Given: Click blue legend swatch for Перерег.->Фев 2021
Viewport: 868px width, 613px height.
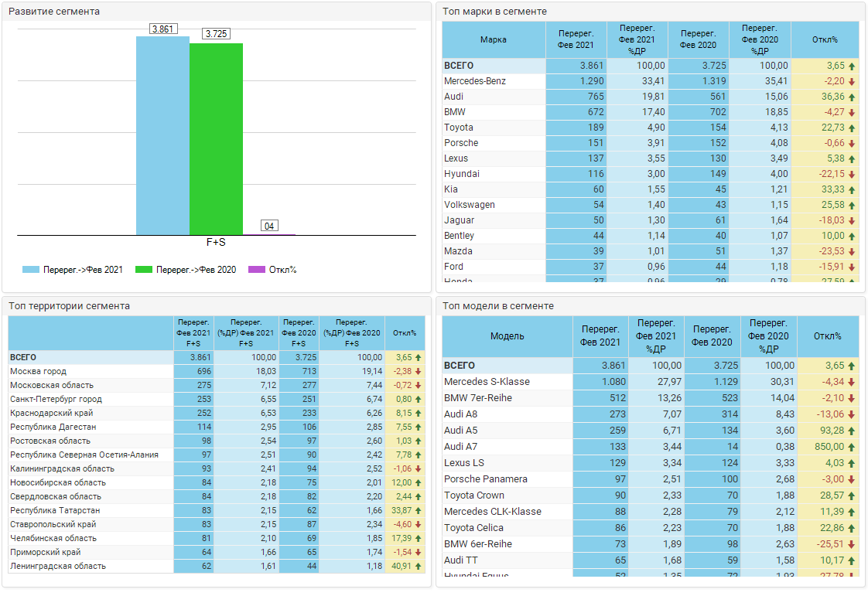Looking at the screenshot, I should [30, 270].
